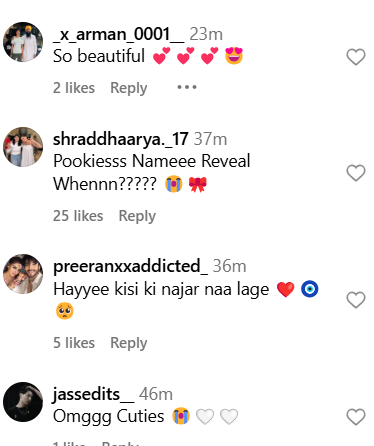Tap heart icon beside Omggg Cuties comment
This screenshot has width=374, height=446.
pos(356,417)
